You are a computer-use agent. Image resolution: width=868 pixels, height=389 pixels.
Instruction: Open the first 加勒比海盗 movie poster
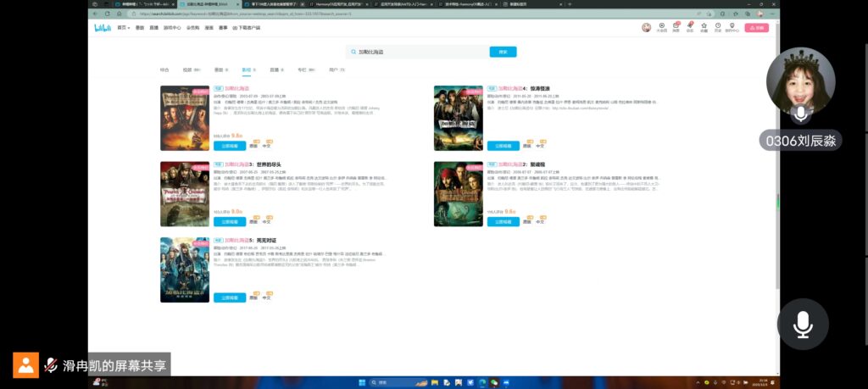pyautogui.click(x=185, y=118)
